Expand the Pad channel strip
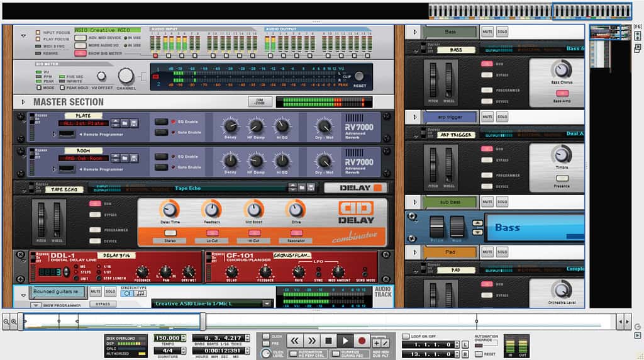644x360 pixels. 415,252
